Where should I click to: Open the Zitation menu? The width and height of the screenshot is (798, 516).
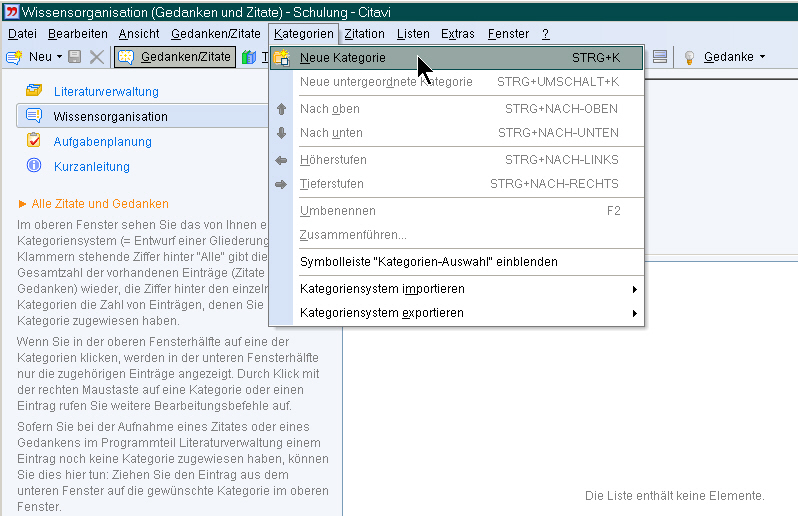click(364, 34)
